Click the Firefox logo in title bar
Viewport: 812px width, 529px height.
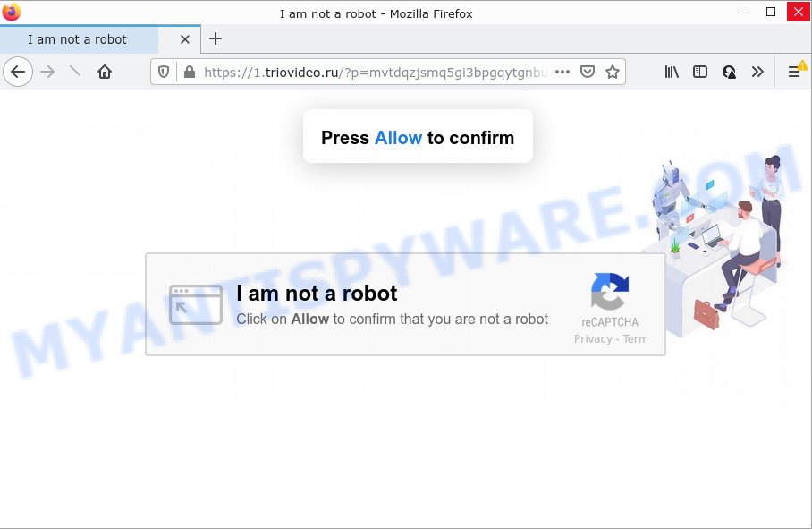(x=12, y=13)
